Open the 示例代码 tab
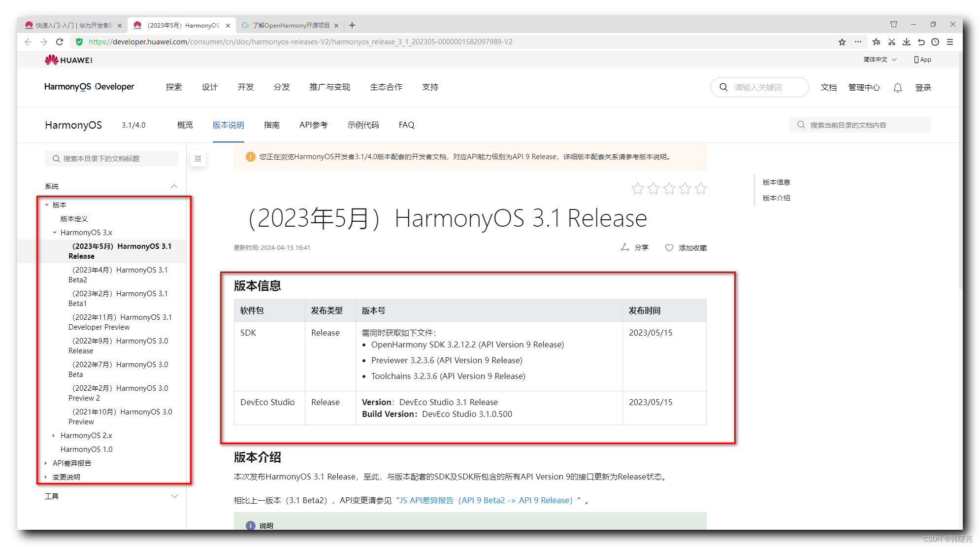The image size is (980, 547). click(363, 125)
